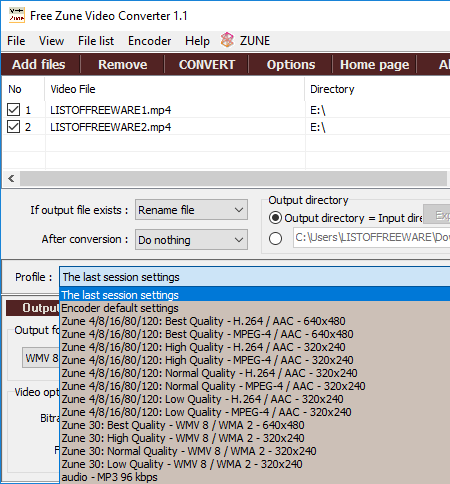Open the ZUNE menu item
Viewport: 450px width, 484px height.
[x=255, y=41]
